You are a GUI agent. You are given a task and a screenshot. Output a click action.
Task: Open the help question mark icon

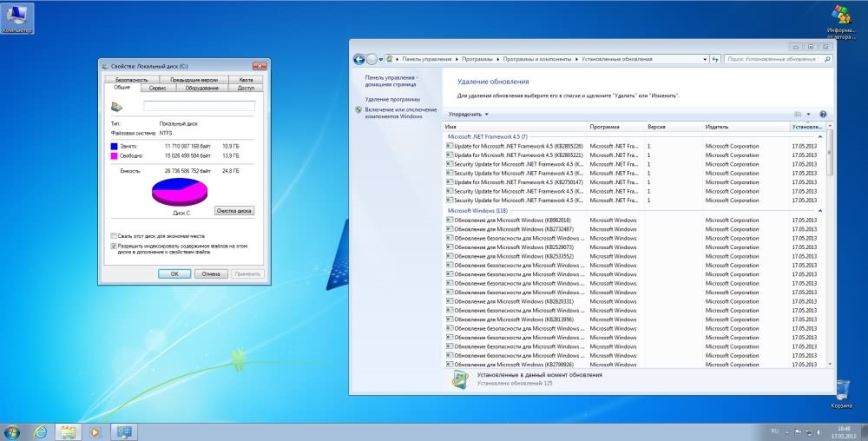coord(822,114)
